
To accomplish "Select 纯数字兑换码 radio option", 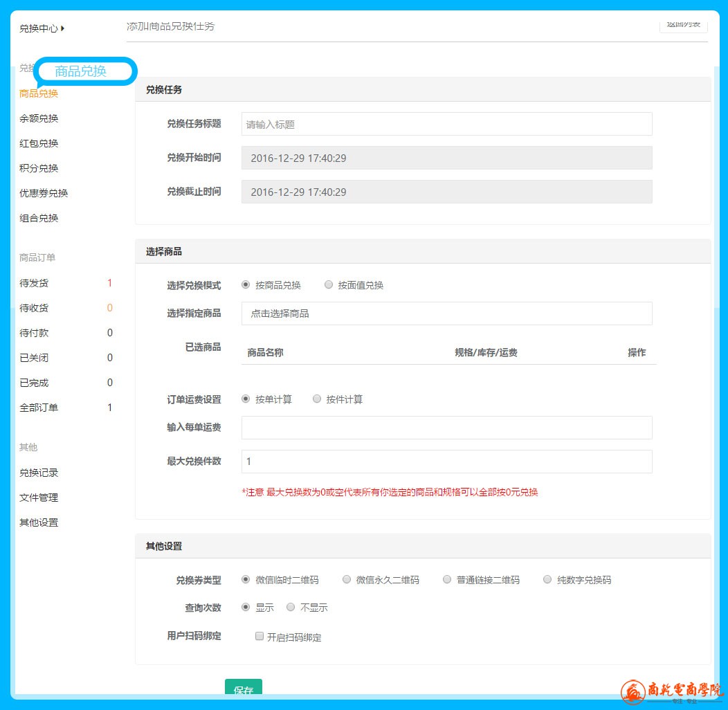I will 547,580.
